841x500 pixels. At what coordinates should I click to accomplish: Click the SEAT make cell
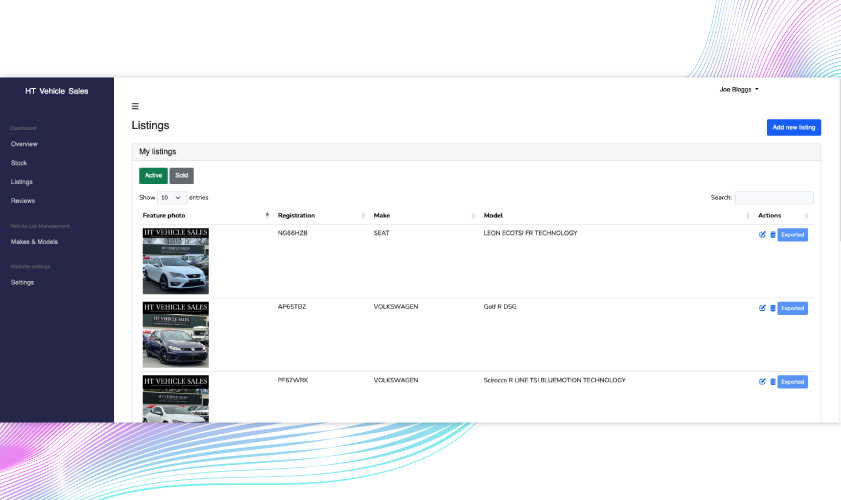(381, 233)
